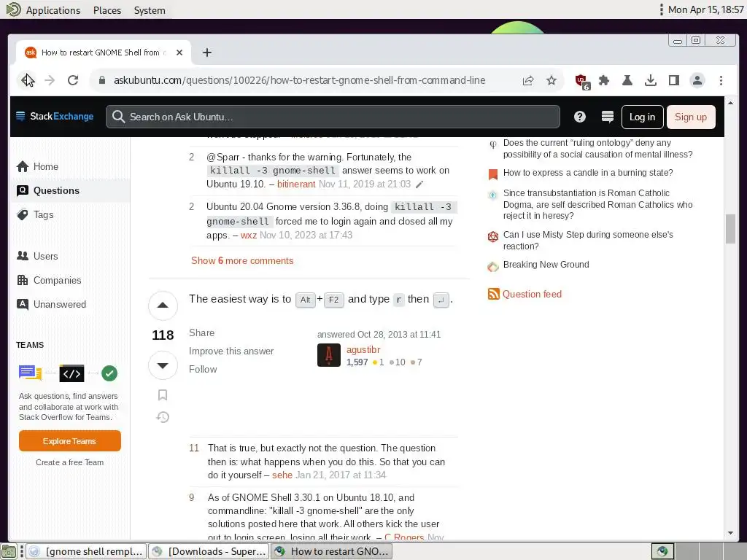
Task: Click the Log in button
Action: point(642,117)
